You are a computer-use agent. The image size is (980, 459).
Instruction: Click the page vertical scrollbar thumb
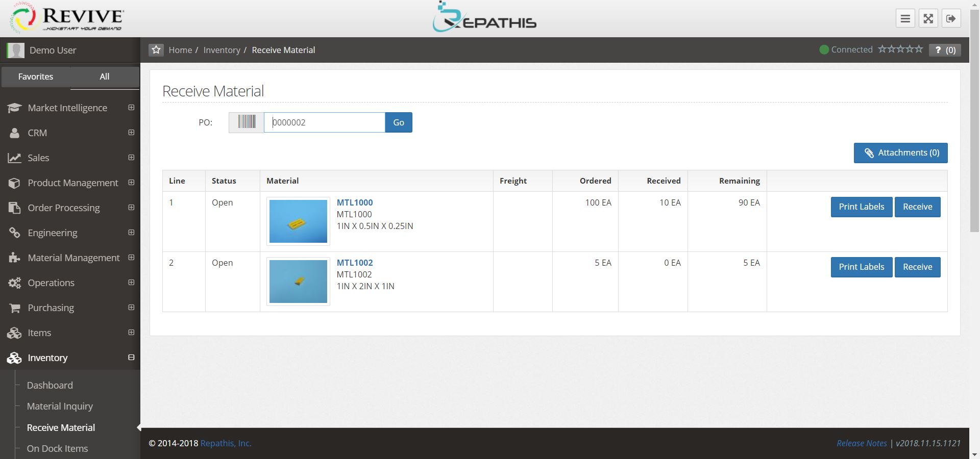(974, 120)
